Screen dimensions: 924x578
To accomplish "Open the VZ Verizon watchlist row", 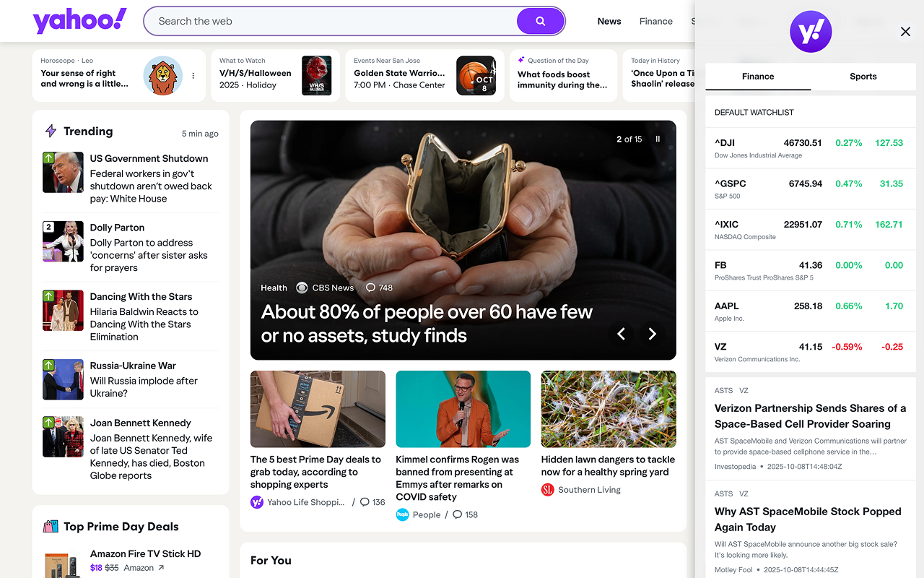I will pyautogui.click(x=811, y=353).
